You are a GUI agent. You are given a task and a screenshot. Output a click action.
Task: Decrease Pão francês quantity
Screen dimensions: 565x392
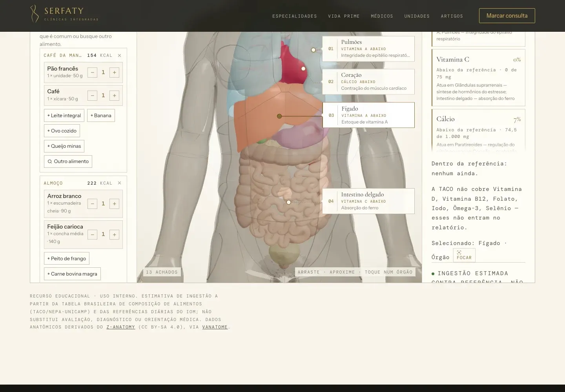[x=92, y=73]
